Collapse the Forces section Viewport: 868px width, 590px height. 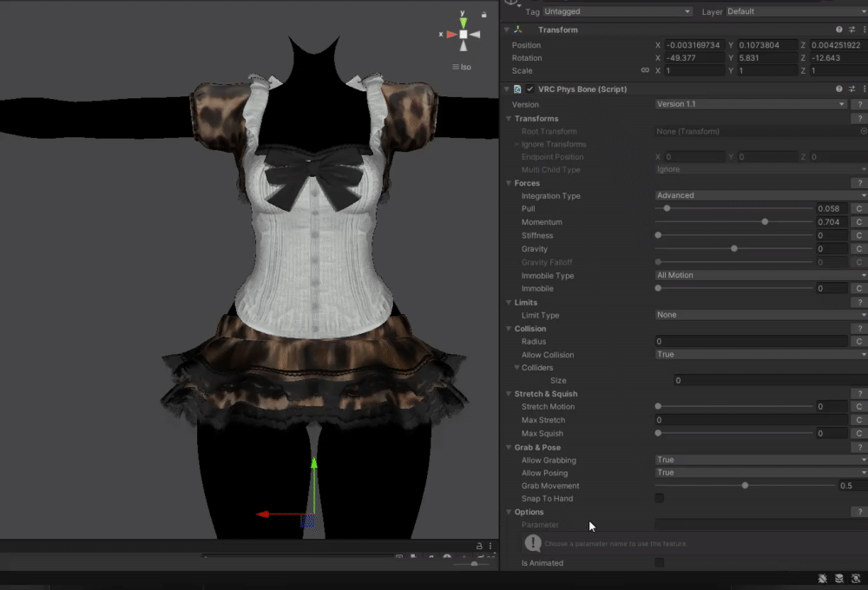(508, 183)
